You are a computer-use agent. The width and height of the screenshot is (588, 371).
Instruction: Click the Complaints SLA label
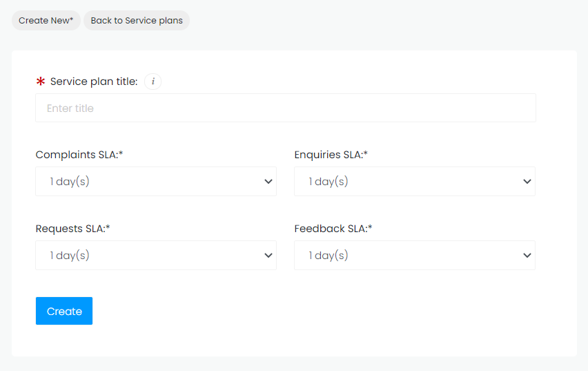click(x=79, y=155)
